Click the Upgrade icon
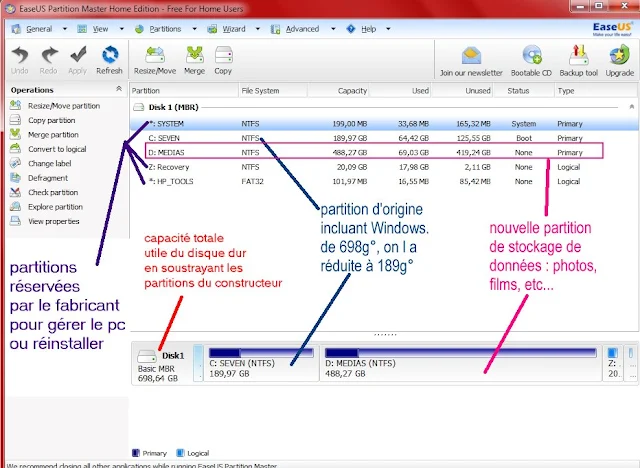 click(620, 61)
